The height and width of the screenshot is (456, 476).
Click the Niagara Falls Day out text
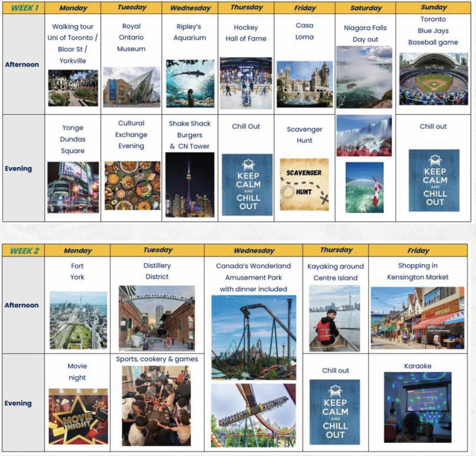(365, 33)
